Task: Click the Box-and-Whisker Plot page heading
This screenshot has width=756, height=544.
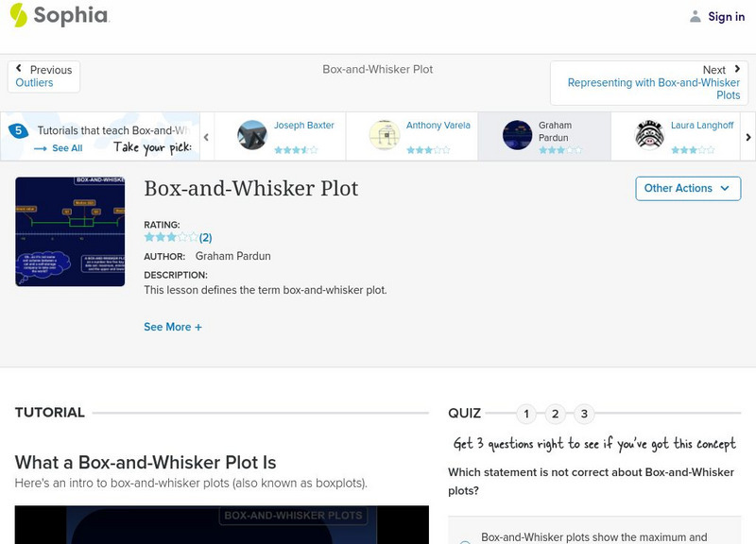Action: tap(251, 188)
